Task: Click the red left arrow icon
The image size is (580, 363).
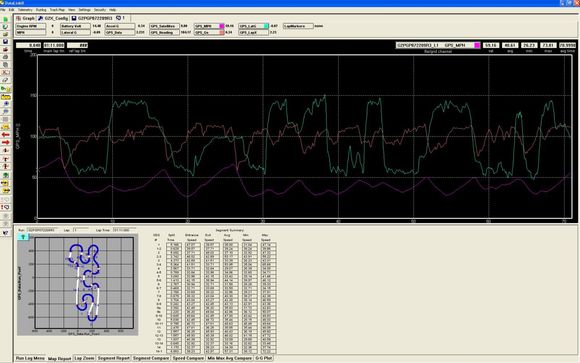Action: coord(6,135)
